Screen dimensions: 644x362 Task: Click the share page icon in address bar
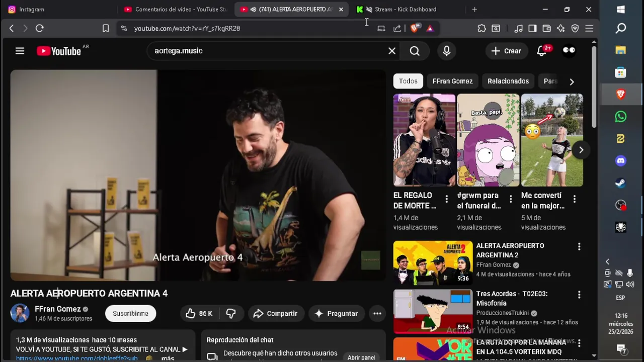coord(397,28)
